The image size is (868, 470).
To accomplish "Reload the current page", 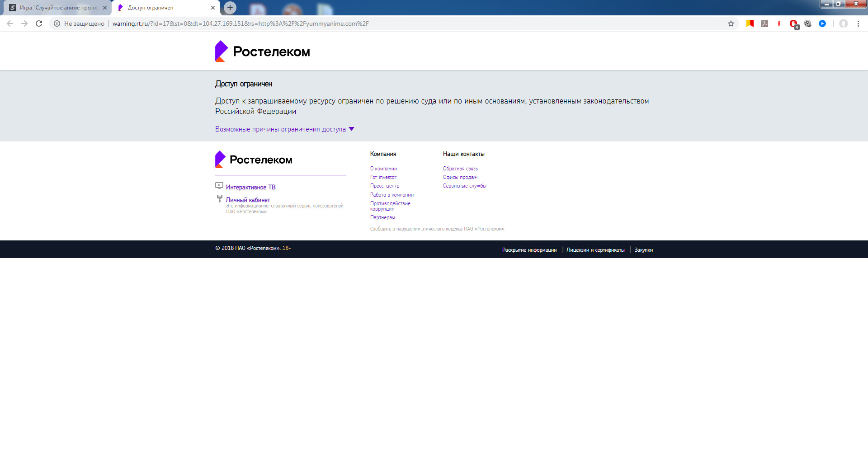I will pyautogui.click(x=39, y=23).
